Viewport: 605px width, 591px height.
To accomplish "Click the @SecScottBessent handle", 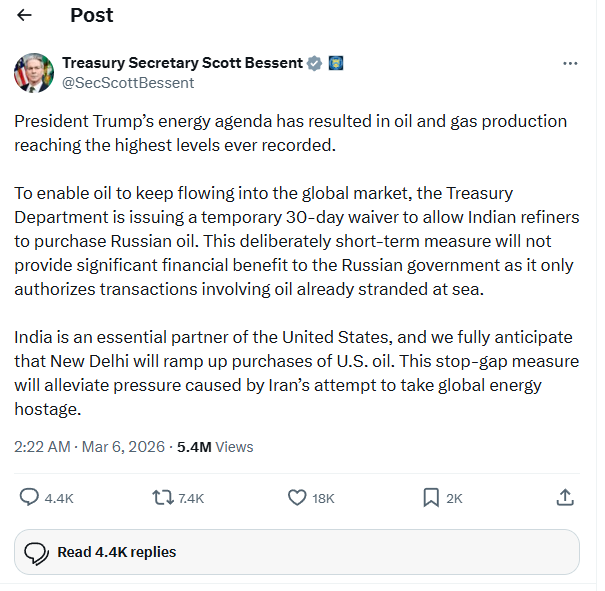I will click(128, 82).
